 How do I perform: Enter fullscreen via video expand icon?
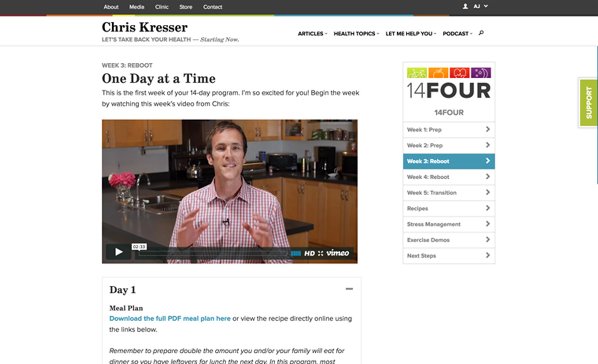[320, 253]
